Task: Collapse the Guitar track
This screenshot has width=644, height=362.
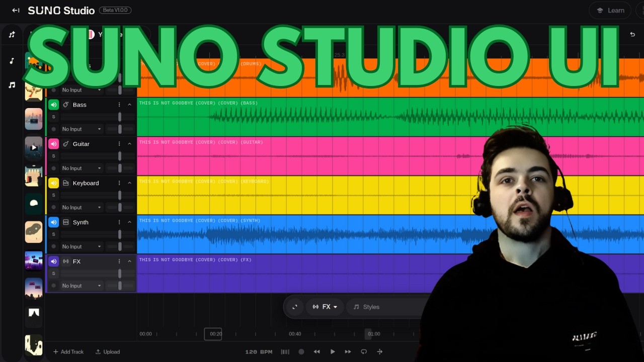Action: coord(129,144)
